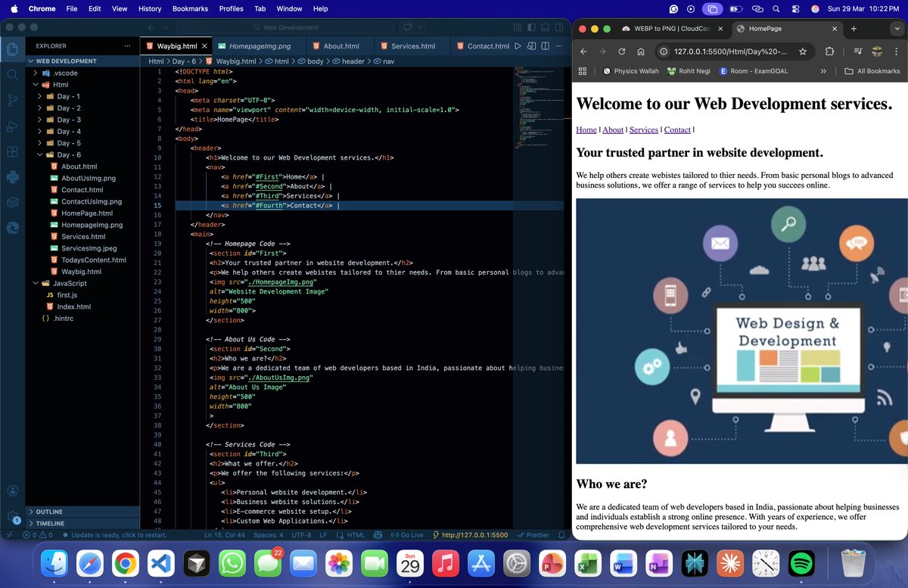Reload the page in Chrome
908x588 pixels.
pyautogui.click(x=622, y=51)
